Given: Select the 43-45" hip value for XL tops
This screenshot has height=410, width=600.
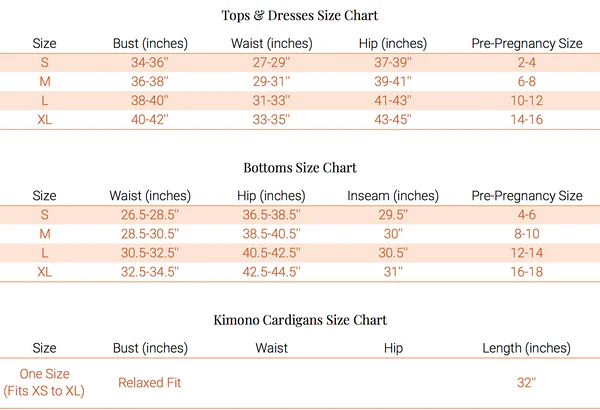Looking at the screenshot, I should tap(392, 119).
